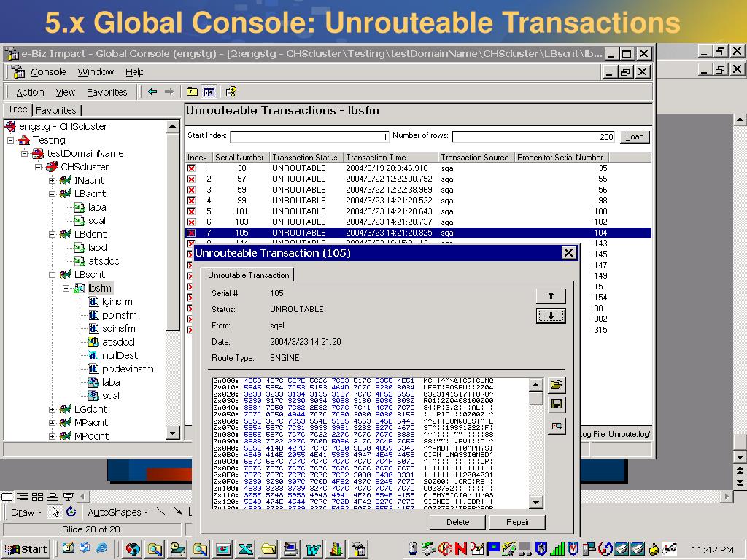Click the red N icon in system tray
Image resolution: width=747 pixels, height=560 pixels.
[x=461, y=549]
